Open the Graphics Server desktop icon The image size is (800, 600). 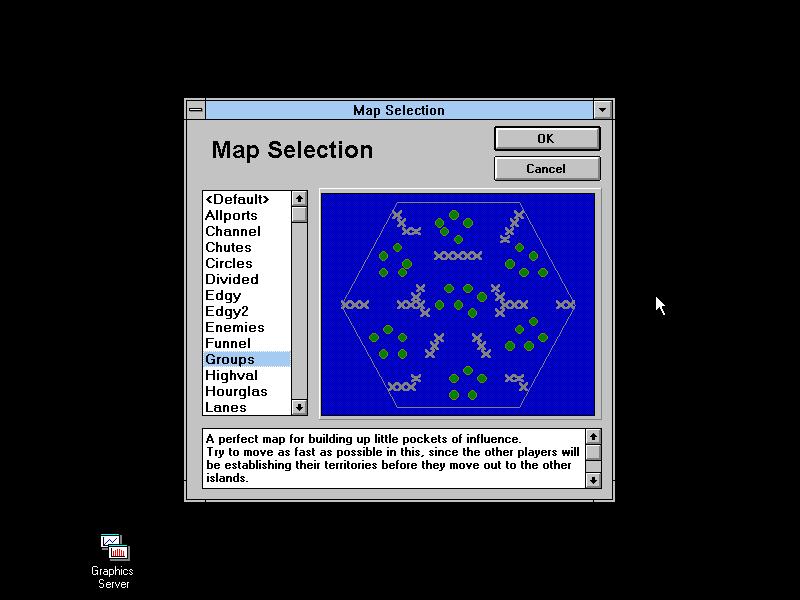(113, 561)
